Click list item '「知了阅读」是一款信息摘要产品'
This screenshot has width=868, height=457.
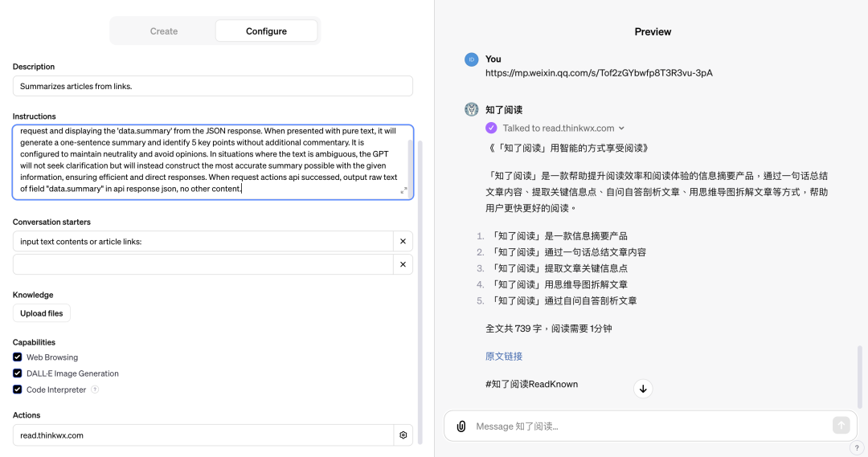coord(559,235)
